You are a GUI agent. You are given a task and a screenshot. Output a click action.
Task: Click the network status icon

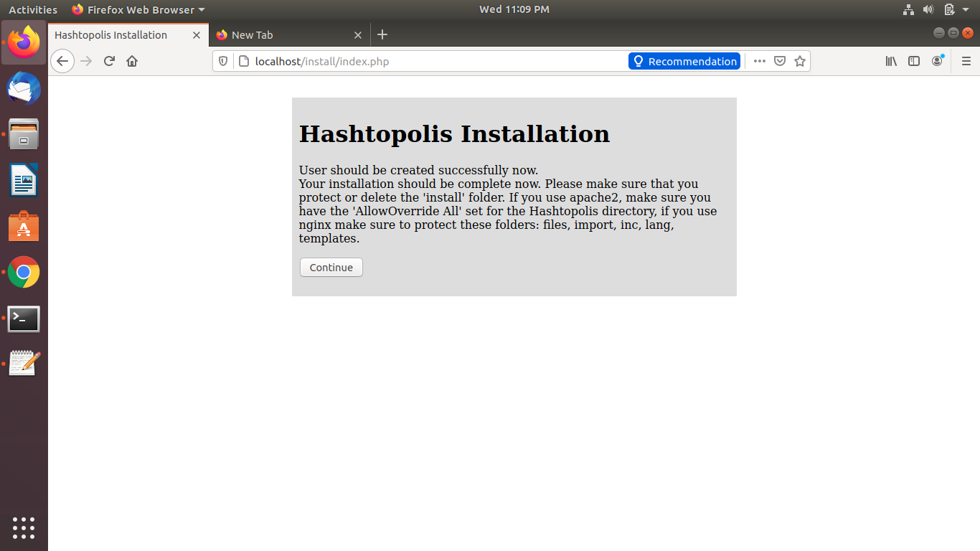(908, 9)
